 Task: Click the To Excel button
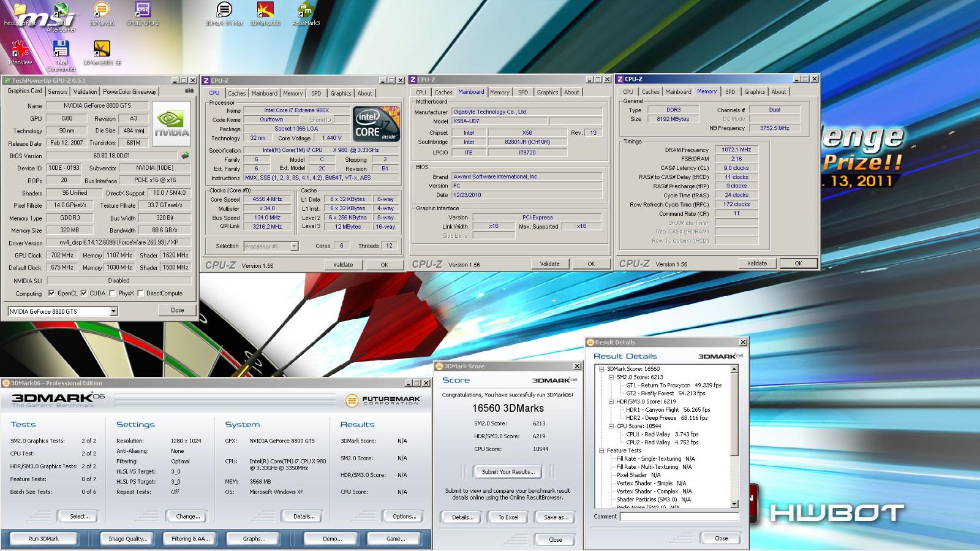tap(508, 517)
